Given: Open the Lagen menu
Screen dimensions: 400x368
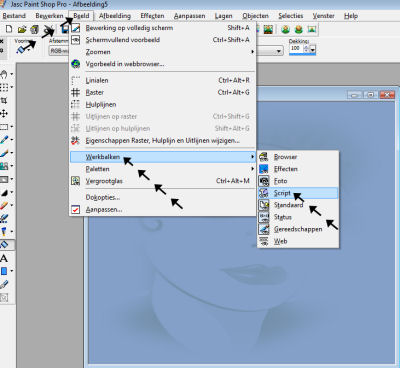Looking at the screenshot, I should pos(223,16).
